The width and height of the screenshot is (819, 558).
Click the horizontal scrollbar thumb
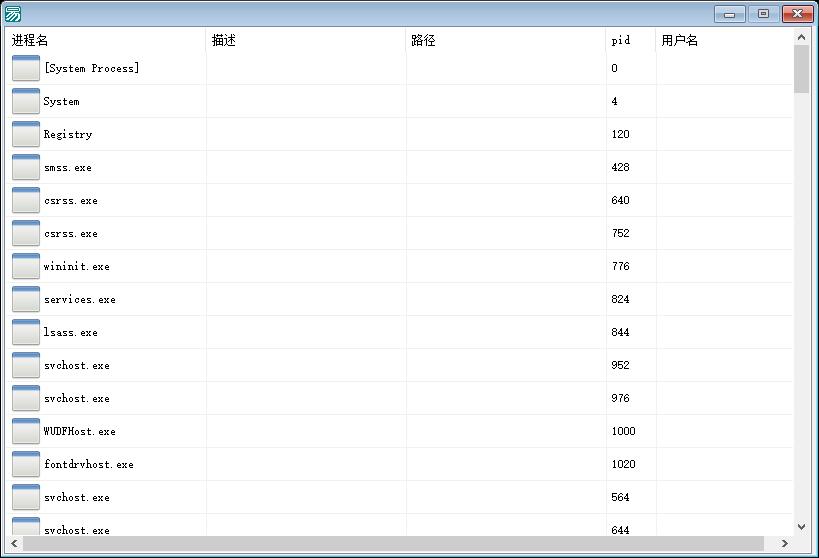393,543
